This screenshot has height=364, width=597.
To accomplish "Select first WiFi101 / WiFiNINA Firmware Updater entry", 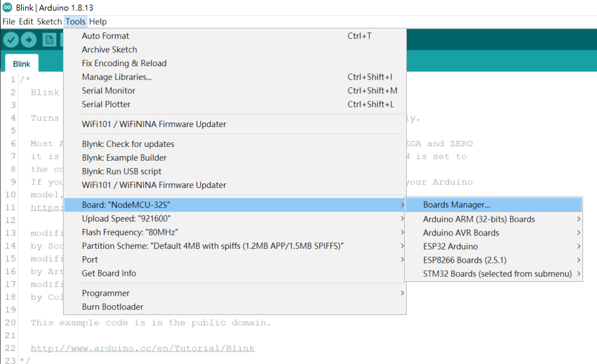I will (235, 124).
